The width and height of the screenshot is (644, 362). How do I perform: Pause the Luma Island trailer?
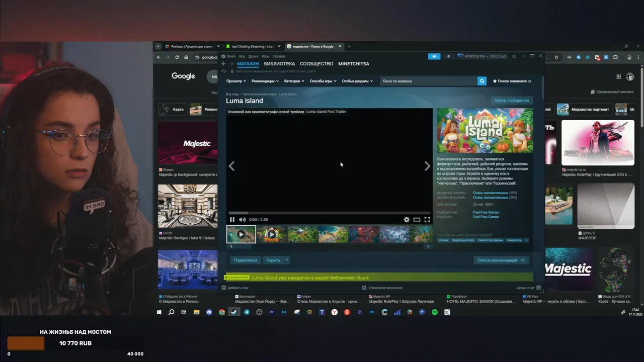pyautogui.click(x=232, y=219)
